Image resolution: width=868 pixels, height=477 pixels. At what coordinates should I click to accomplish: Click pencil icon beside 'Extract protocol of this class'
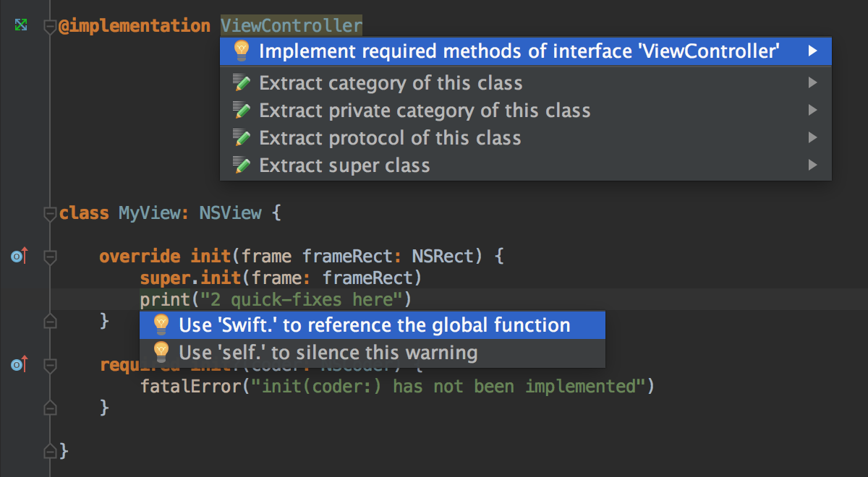coord(242,138)
